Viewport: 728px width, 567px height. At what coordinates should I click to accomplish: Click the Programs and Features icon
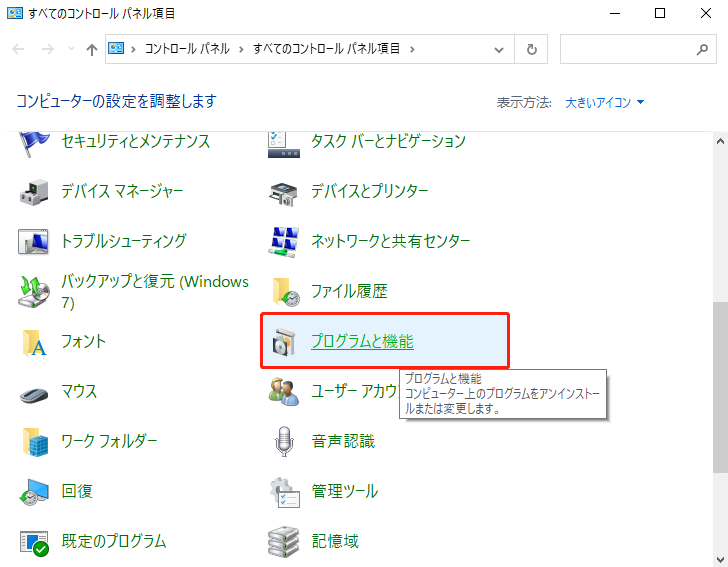(x=284, y=342)
